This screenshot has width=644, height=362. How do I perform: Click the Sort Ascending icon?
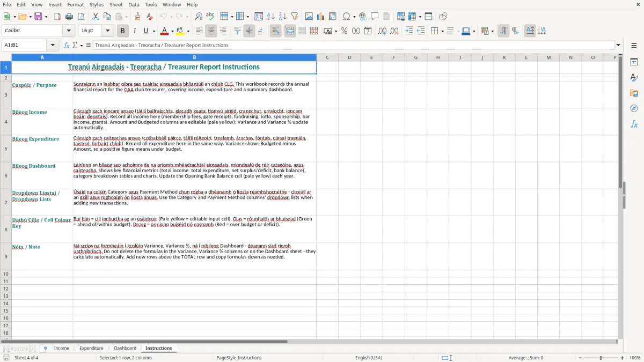point(271,17)
